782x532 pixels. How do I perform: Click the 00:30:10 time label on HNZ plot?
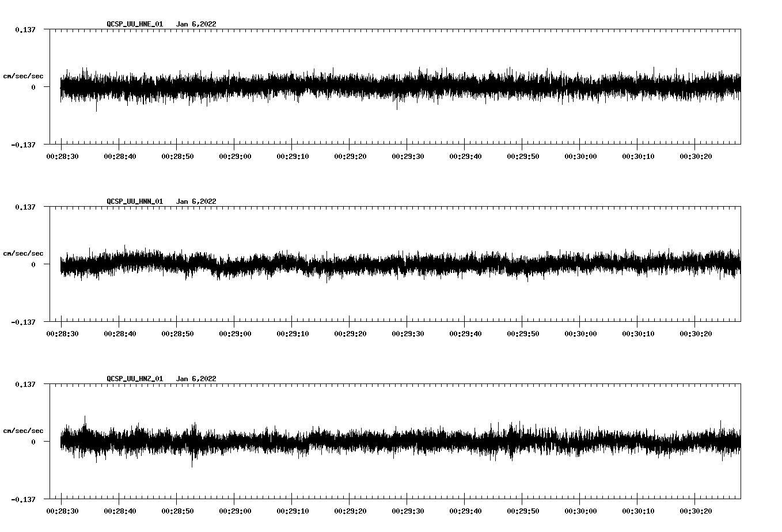coord(638,511)
